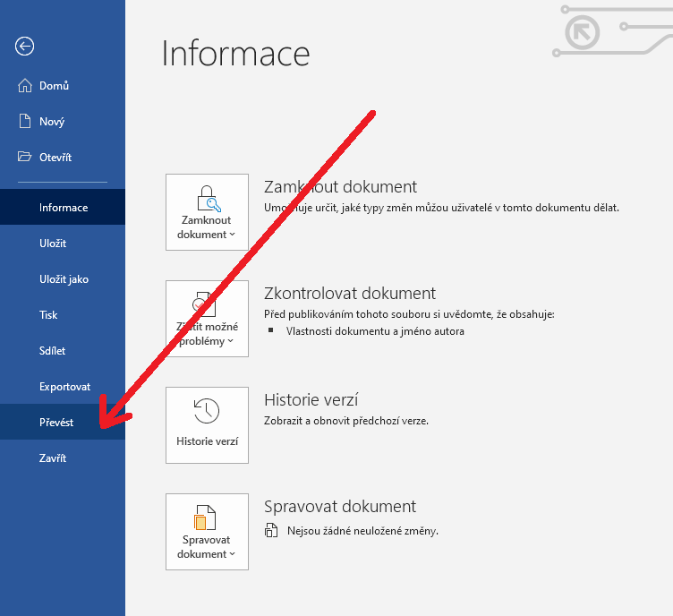Screen dimensions: 673x616
Task: Select Informace in the left sidebar
Action: [63, 208]
